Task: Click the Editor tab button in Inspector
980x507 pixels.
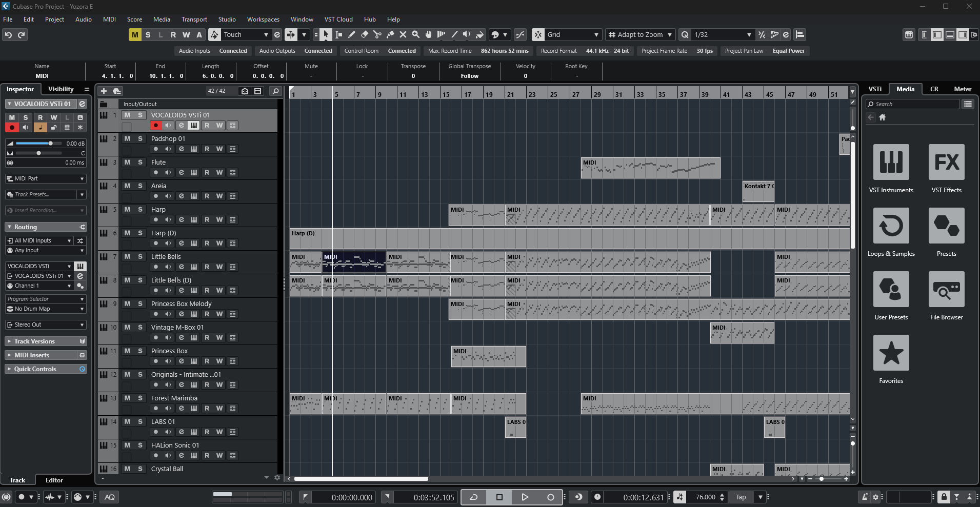Action: click(x=54, y=480)
